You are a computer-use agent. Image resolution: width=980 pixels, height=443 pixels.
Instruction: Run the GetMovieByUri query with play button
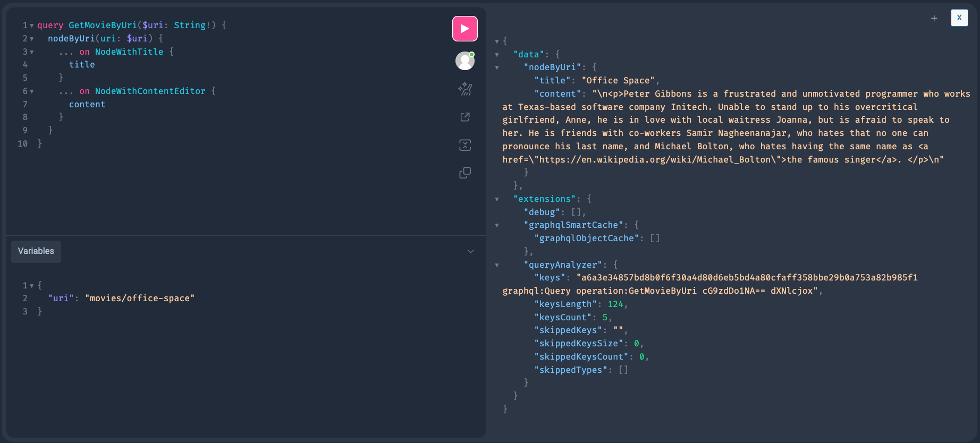pos(465,29)
